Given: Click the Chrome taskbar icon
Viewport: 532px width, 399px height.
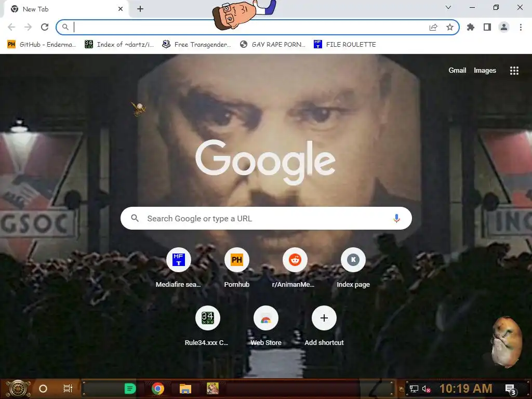Looking at the screenshot, I should pyautogui.click(x=158, y=389).
